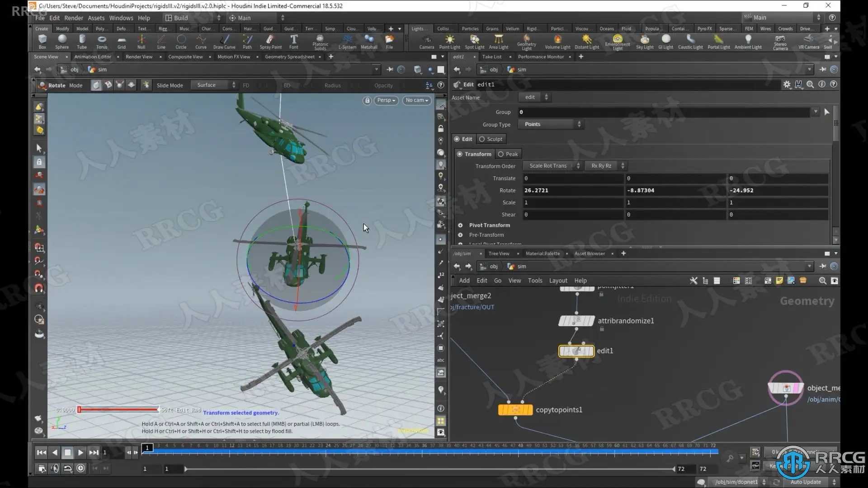
Task: Click the Spray Paint shelf tool
Action: click(x=270, y=41)
